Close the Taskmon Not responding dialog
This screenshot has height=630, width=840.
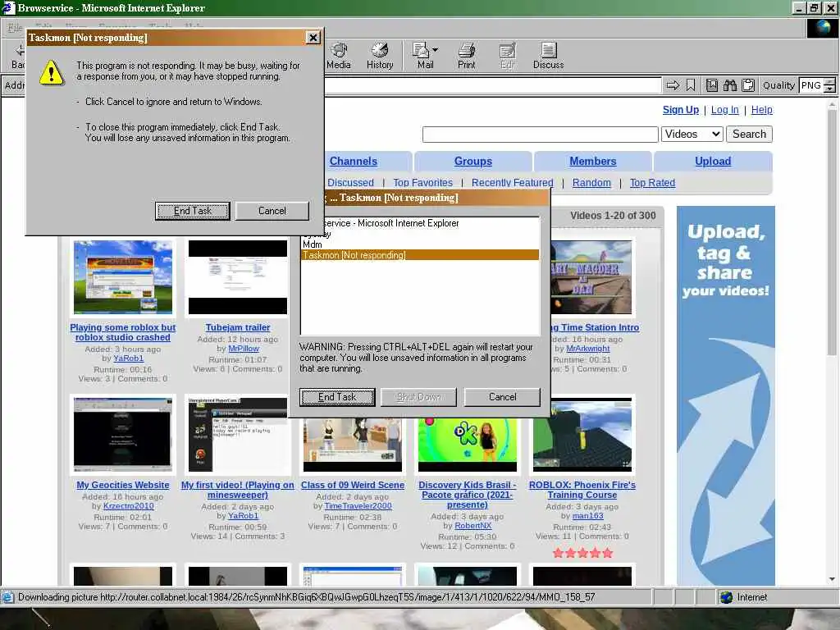click(x=313, y=38)
